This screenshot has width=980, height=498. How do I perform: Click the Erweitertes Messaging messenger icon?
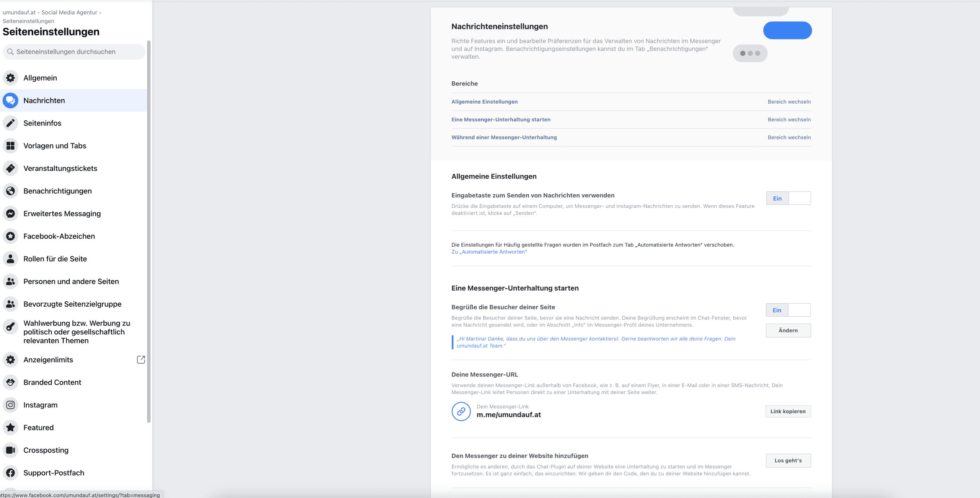click(11, 213)
